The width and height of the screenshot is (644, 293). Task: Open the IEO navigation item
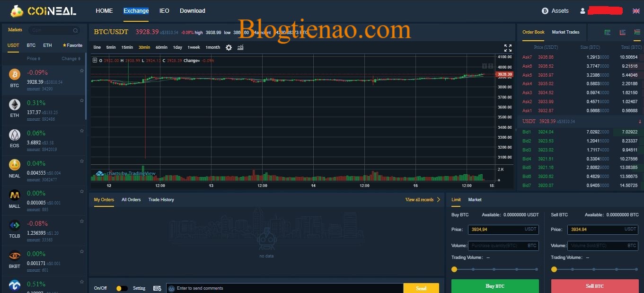[164, 11]
